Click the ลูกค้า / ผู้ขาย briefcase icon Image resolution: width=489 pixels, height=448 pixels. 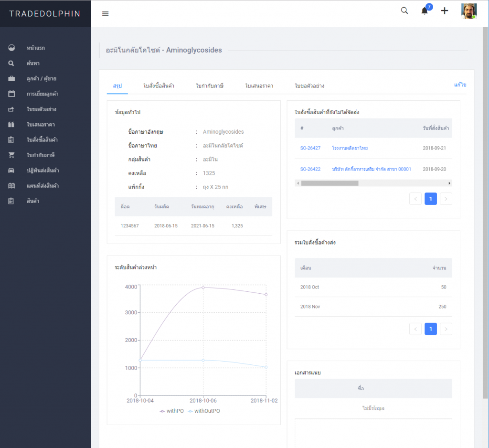coord(11,79)
